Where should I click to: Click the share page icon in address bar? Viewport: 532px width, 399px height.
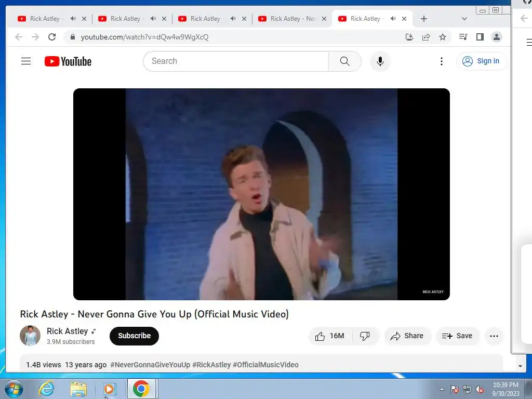pyautogui.click(x=426, y=37)
